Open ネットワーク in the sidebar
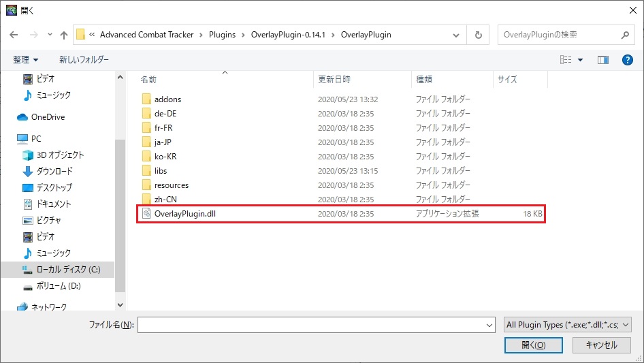The image size is (644, 363). [x=42, y=306]
